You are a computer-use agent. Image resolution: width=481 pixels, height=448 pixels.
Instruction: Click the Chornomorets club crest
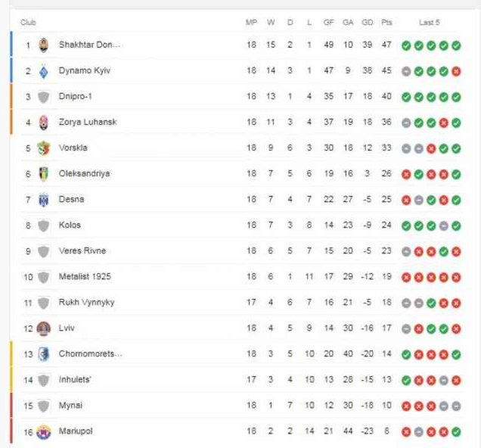[44, 354]
